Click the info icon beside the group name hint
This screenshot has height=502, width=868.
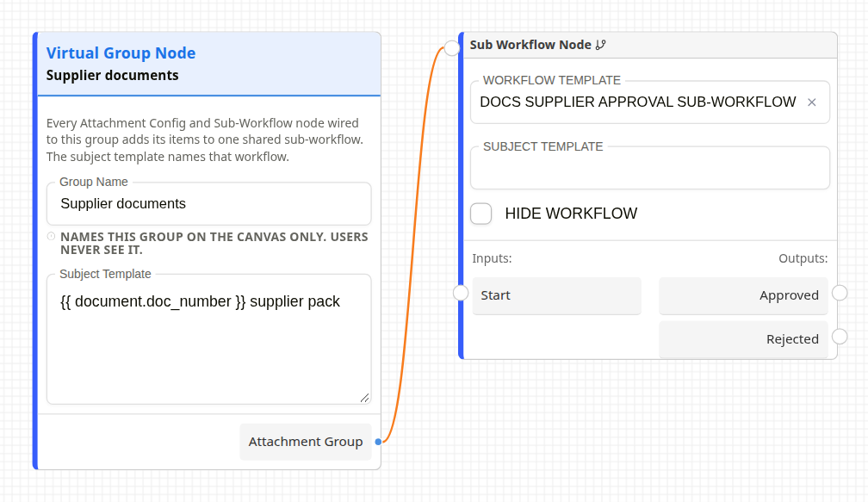(x=51, y=236)
